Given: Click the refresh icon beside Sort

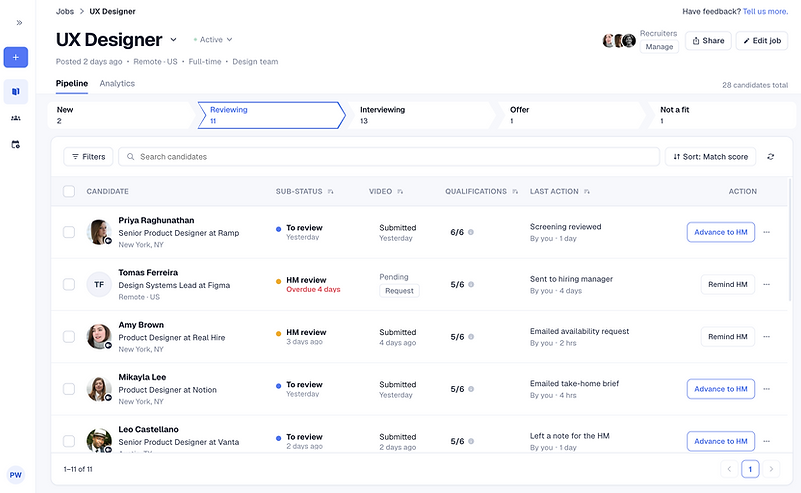Looking at the screenshot, I should point(770,157).
